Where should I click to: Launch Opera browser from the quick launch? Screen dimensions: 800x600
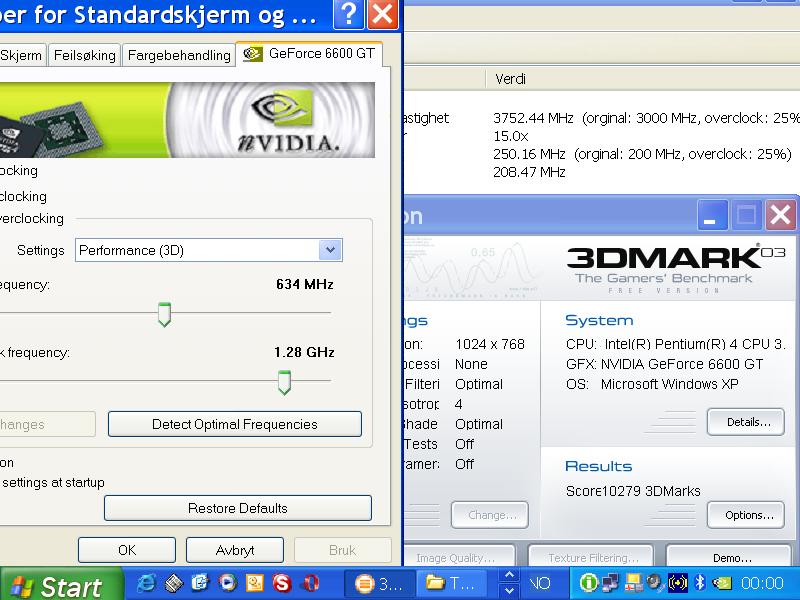point(312,583)
